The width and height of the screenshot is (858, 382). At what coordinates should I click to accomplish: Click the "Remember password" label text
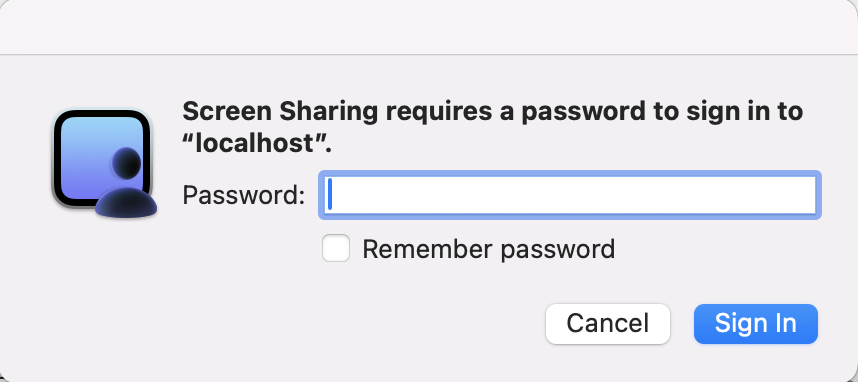(x=489, y=249)
